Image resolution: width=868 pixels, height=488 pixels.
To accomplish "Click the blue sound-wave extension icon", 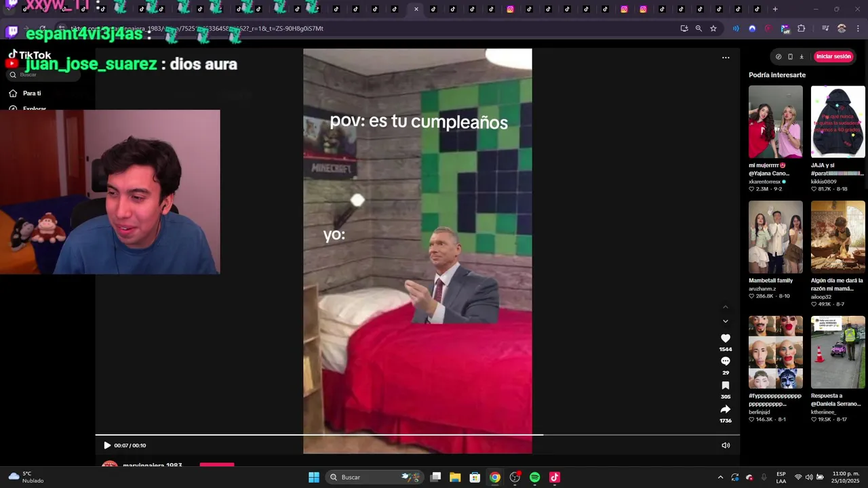I will pos(736,28).
